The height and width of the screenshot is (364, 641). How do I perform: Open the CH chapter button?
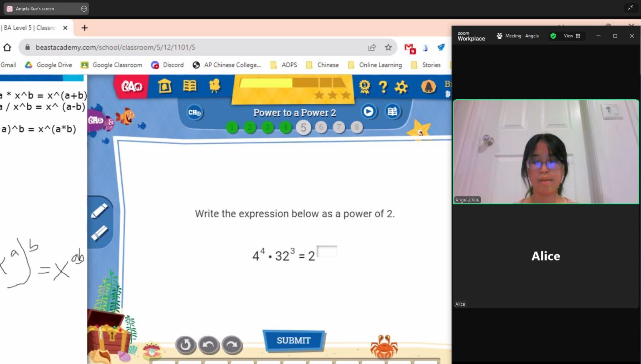click(x=194, y=112)
